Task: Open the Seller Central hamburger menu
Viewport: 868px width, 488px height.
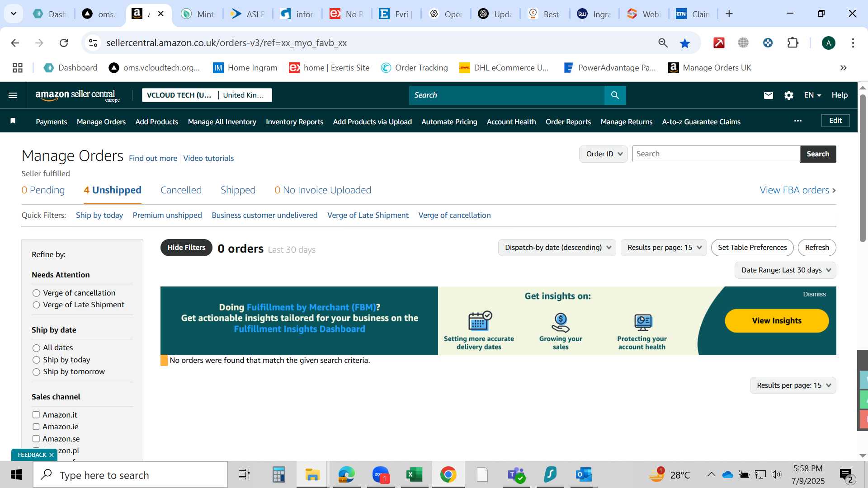Action: pos(13,95)
